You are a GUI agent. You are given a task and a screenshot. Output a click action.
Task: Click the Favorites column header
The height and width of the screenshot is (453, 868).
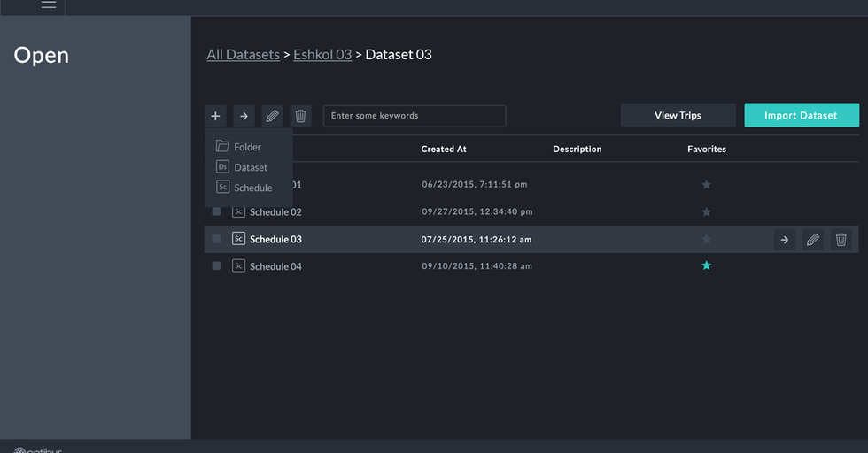tap(707, 149)
